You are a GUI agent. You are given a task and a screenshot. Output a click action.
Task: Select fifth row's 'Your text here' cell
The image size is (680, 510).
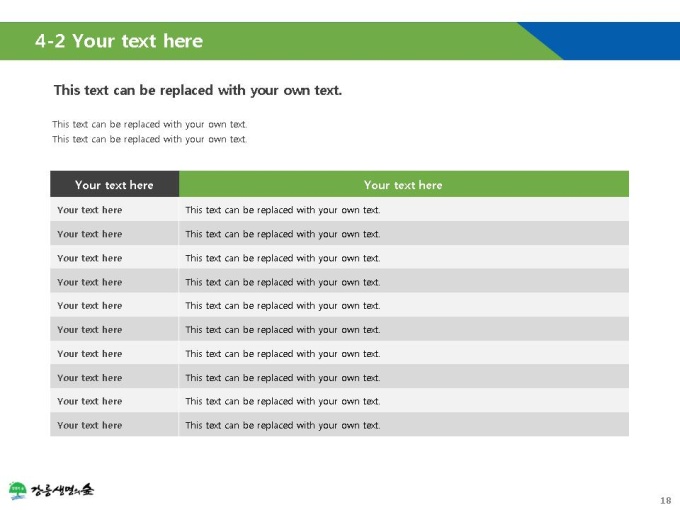click(x=114, y=305)
